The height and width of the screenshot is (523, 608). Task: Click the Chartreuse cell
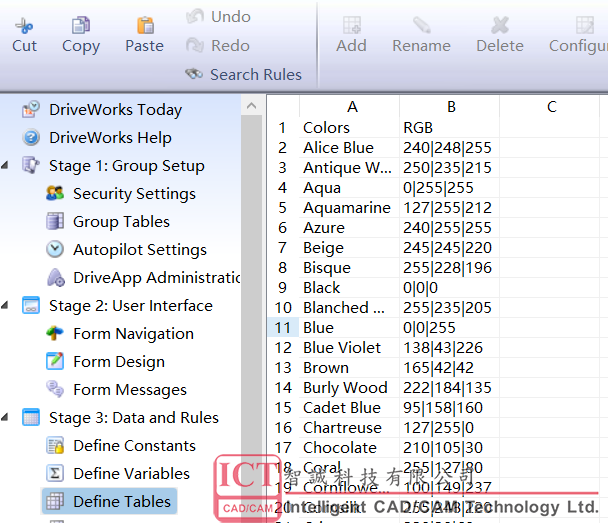point(349,428)
